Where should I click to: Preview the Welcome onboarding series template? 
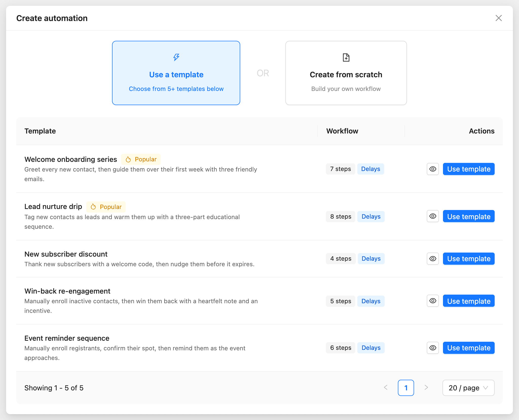pos(433,169)
